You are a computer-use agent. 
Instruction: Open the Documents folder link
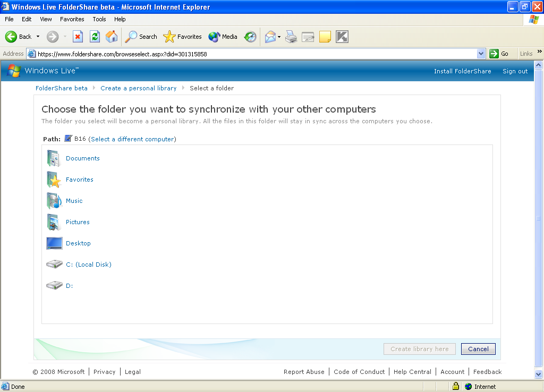(82, 158)
